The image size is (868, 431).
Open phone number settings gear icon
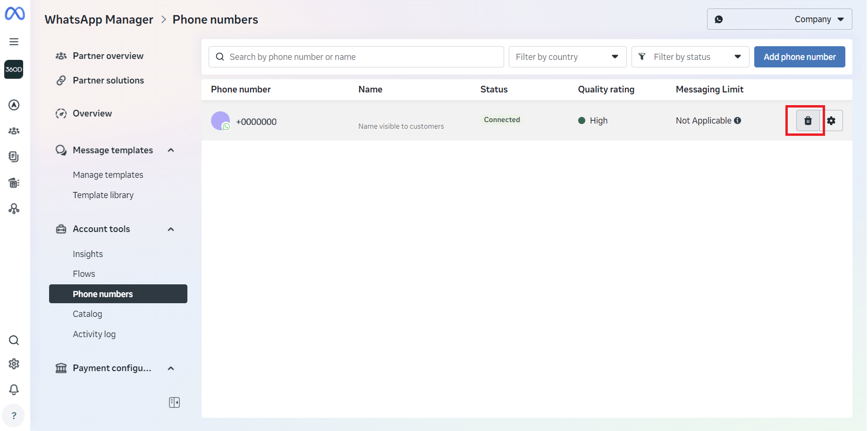831,121
